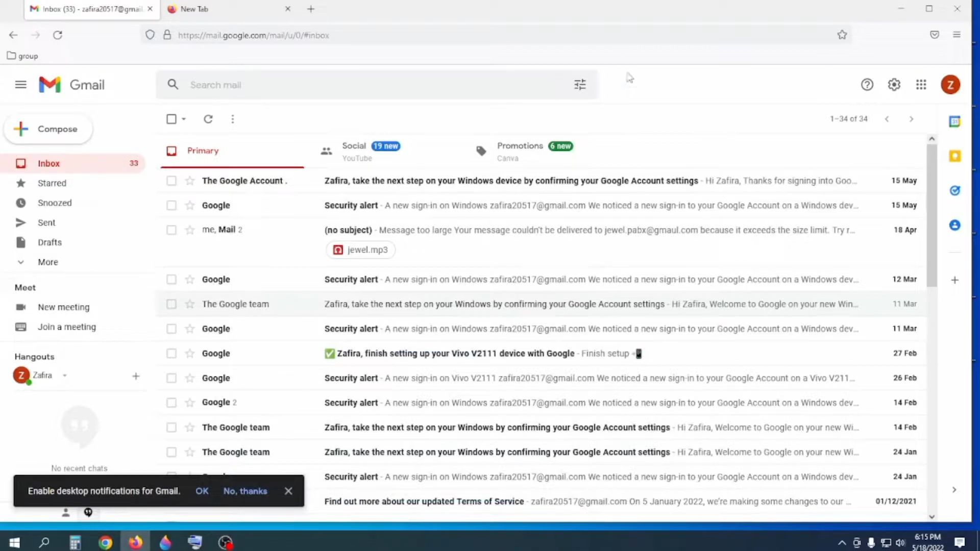Star the Google 2 conversation from 14 Feb
Image resolution: width=980 pixels, height=551 pixels.
pos(190,403)
